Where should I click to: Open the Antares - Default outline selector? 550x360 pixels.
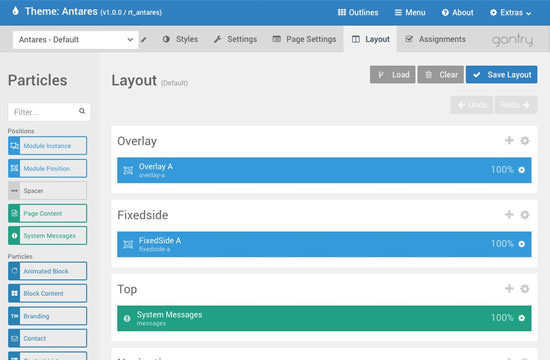tap(76, 40)
